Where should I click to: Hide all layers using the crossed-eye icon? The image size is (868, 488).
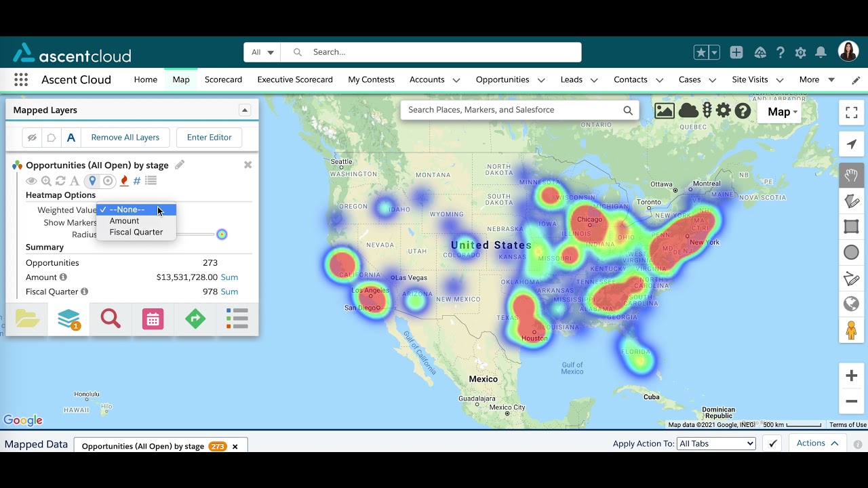click(32, 138)
